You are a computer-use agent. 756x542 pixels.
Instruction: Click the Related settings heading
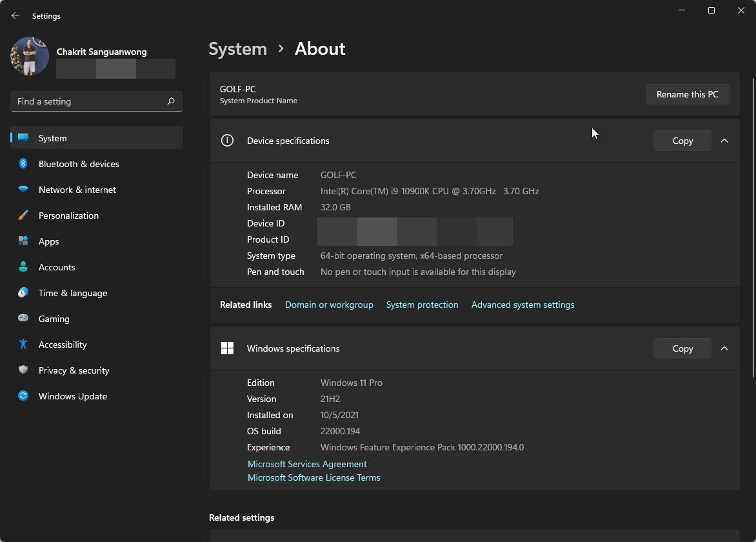click(x=241, y=517)
